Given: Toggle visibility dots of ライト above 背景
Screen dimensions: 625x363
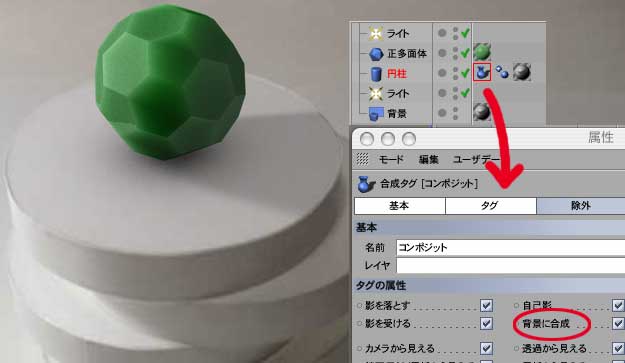Looking at the screenshot, I should coord(455,93).
